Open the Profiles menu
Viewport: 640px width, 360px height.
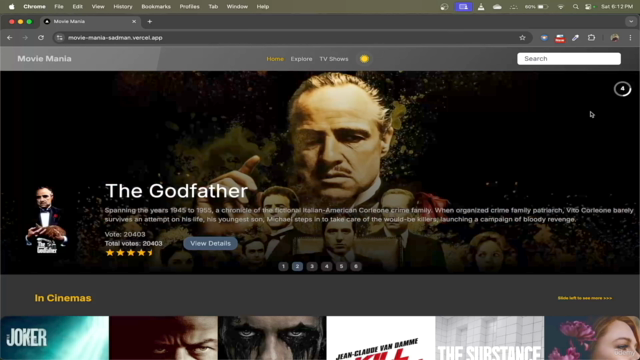(189, 7)
